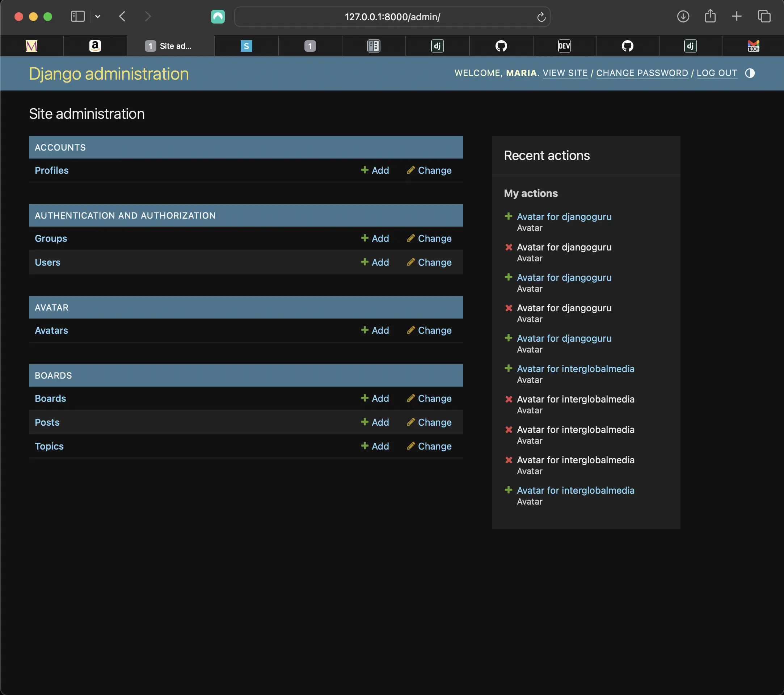Click the Share icon in toolbar
The width and height of the screenshot is (784, 695).
[x=710, y=16]
